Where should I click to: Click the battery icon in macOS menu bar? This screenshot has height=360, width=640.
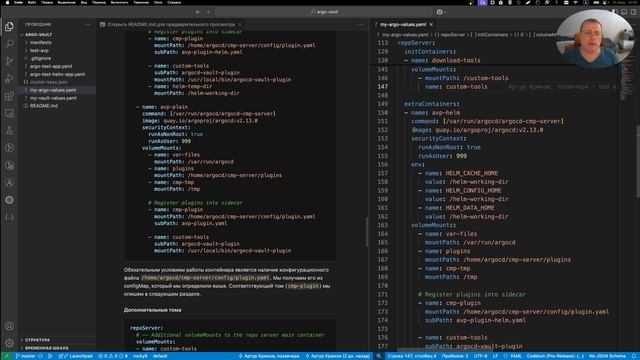pyautogui.click(x=596, y=2)
